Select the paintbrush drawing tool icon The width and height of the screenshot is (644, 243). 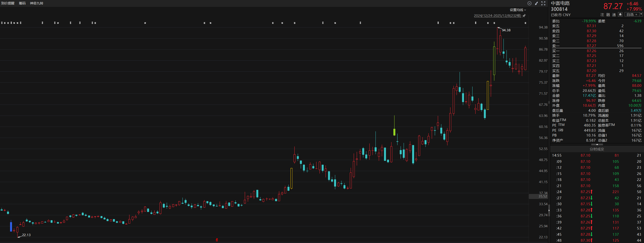tap(536, 3)
